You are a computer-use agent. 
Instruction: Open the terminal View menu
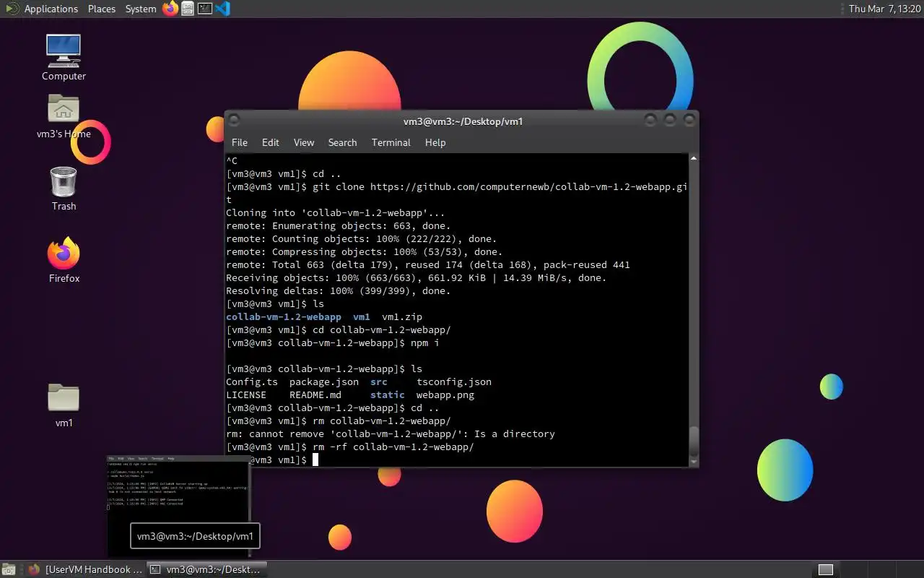tap(304, 142)
